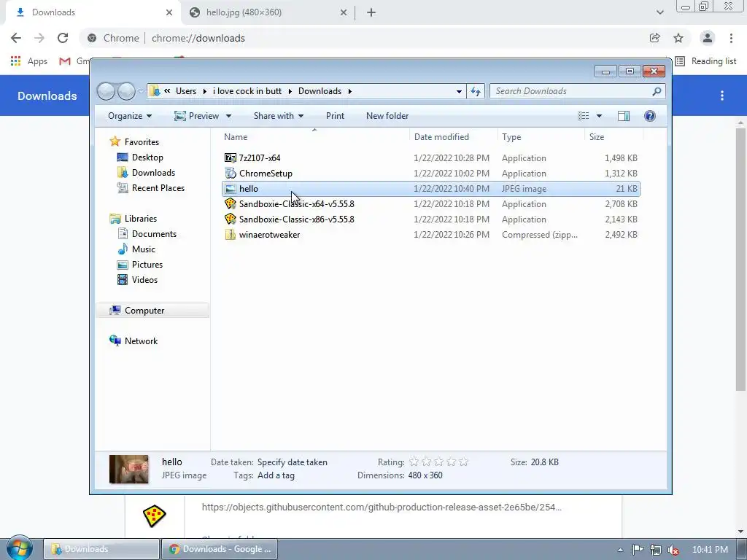Screen dimensions: 747x560
Task: Open the Gmail bookmark icon
Action: (x=65, y=61)
